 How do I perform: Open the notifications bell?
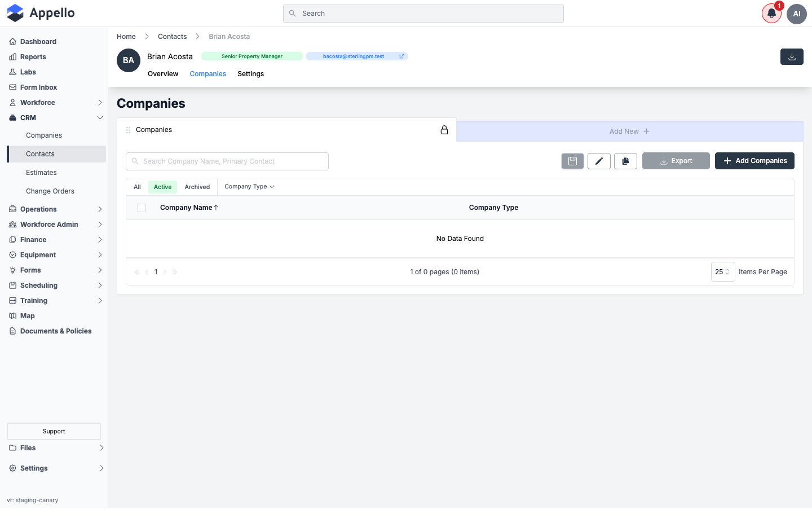(771, 14)
